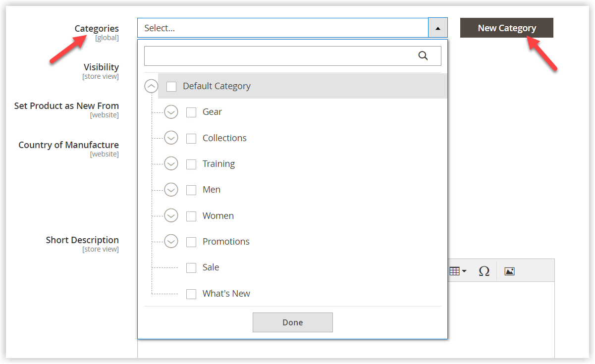Enable the Training category checkbox

click(x=191, y=163)
